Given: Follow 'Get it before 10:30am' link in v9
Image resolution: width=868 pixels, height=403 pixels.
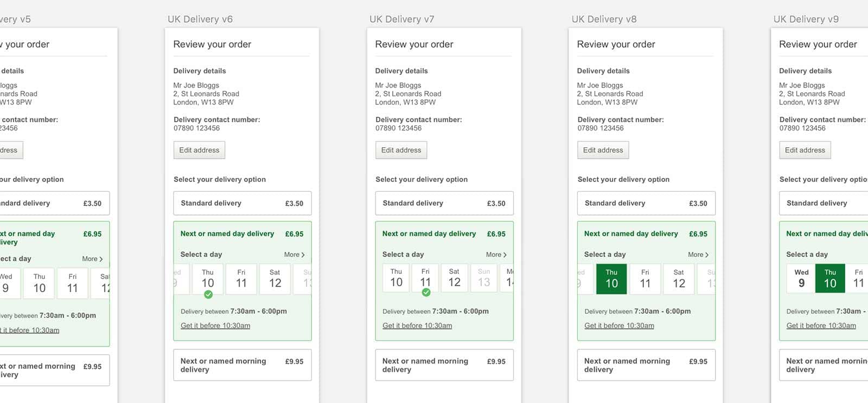Looking at the screenshot, I should point(821,326).
